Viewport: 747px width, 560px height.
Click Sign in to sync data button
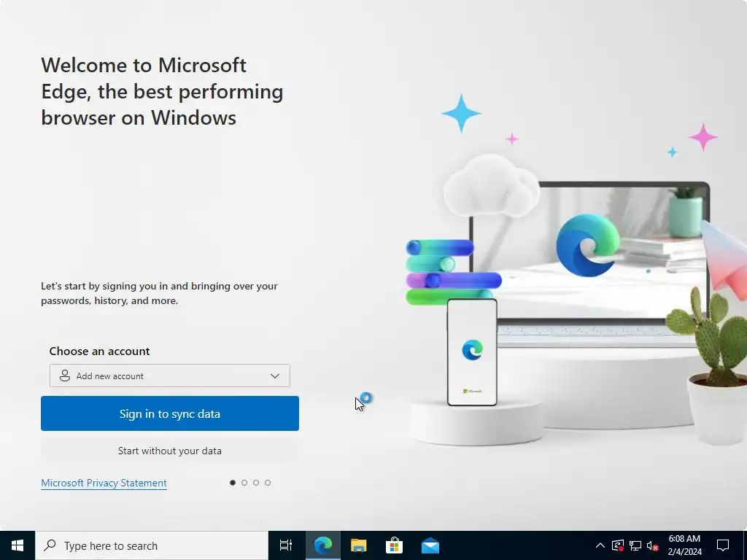pyautogui.click(x=169, y=413)
